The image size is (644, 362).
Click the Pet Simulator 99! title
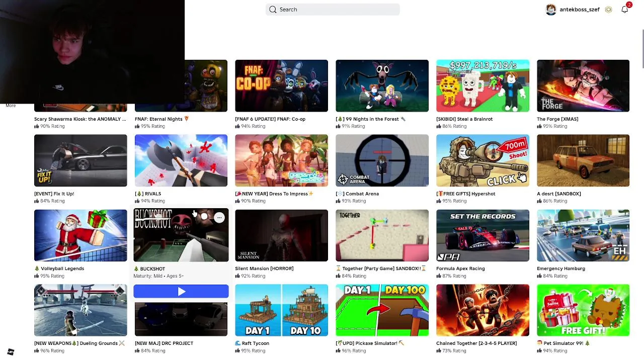563,343
